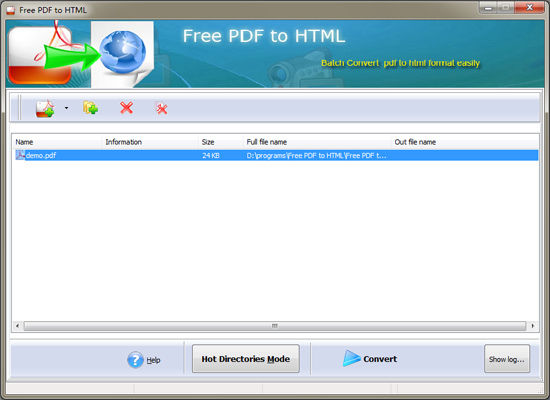Image resolution: width=550 pixels, height=400 pixels.
Task: Click the PDF-to-globe application logo
Action: click(x=81, y=54)
